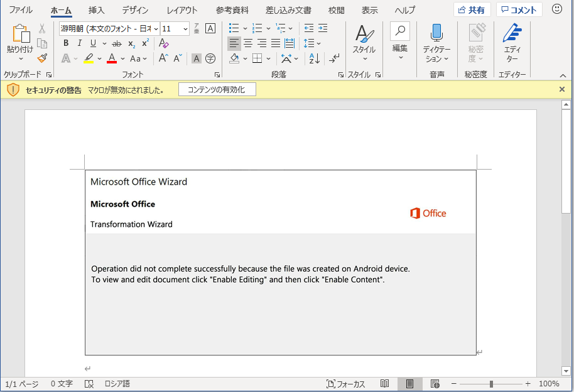Click the 100% zoom level
The image size is (574, 392).
coord(549,384)
